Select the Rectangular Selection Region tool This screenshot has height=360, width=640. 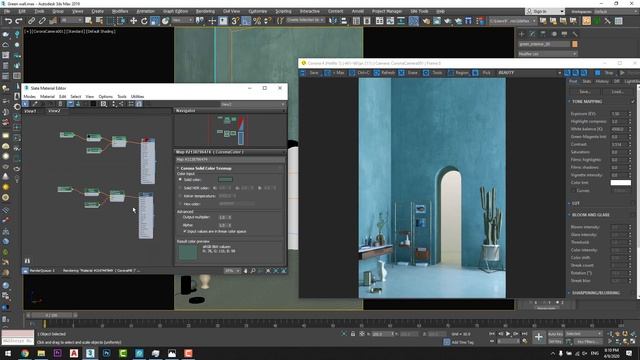110,20
